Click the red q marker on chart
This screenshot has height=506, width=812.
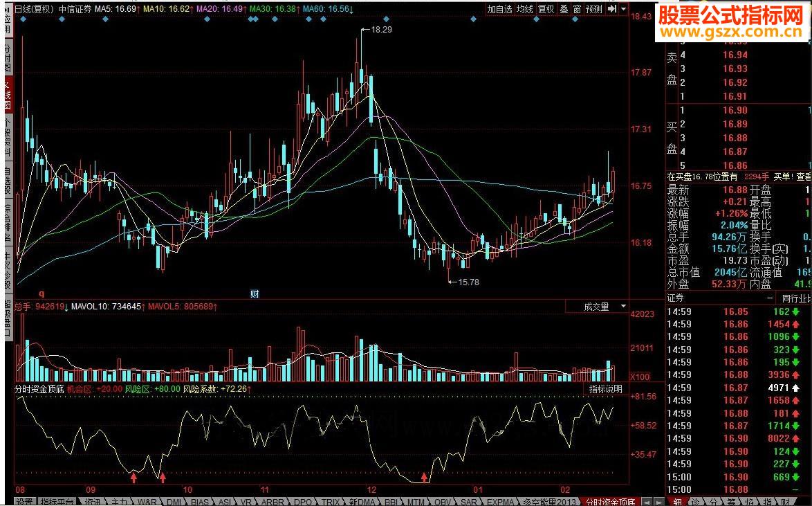pyautogui.click(x=42, y=293)
